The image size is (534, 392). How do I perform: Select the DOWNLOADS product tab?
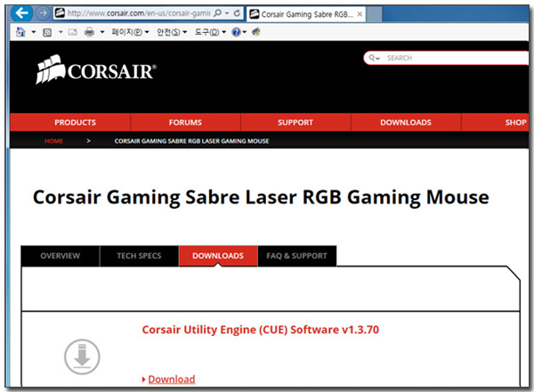pos(218,256)
